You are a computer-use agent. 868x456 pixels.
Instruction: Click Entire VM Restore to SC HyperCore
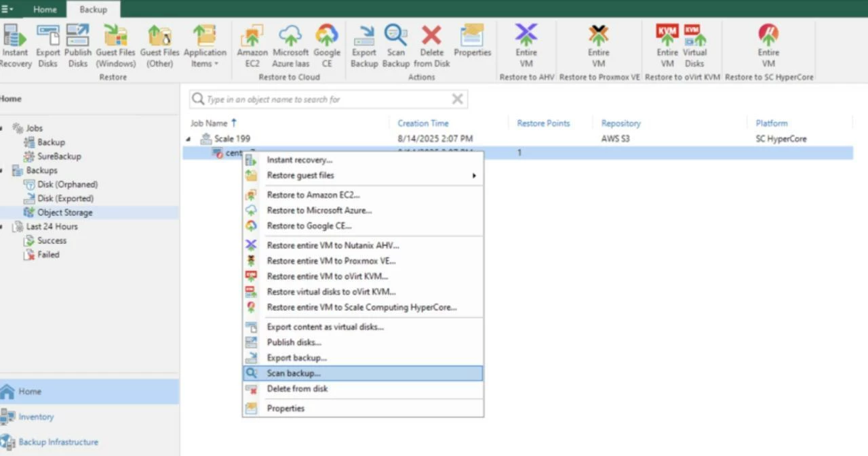point(768,45)
